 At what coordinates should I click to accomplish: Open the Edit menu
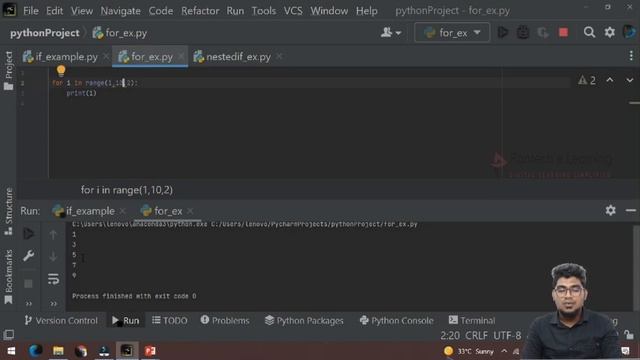54,11
